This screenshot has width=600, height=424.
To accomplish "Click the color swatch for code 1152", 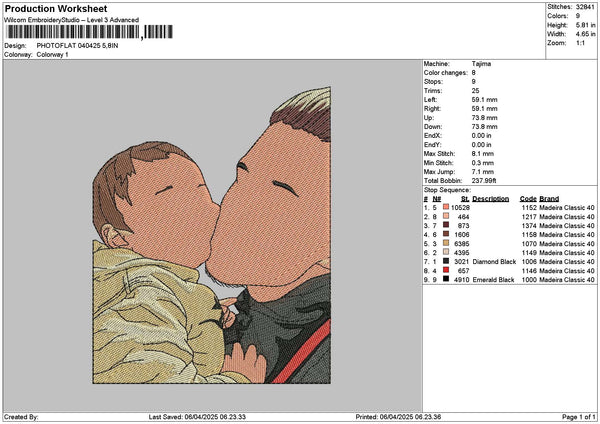I will pyautogui.click(x=446, y=207).
